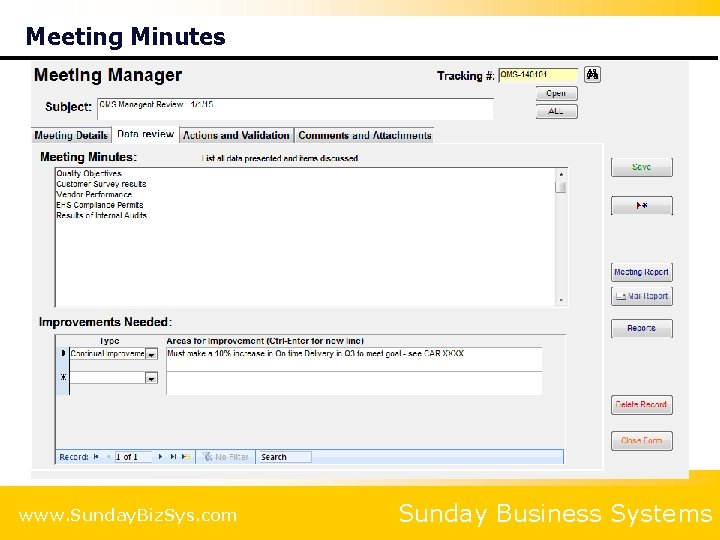Create new blank record from navigation bar

[x=186, y=457]
